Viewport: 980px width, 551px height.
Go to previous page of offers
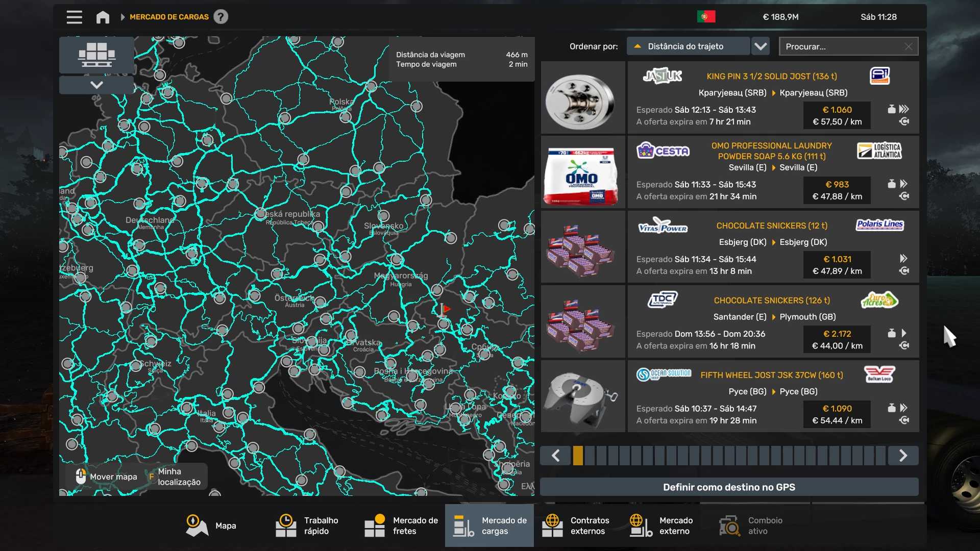(556, 456)
